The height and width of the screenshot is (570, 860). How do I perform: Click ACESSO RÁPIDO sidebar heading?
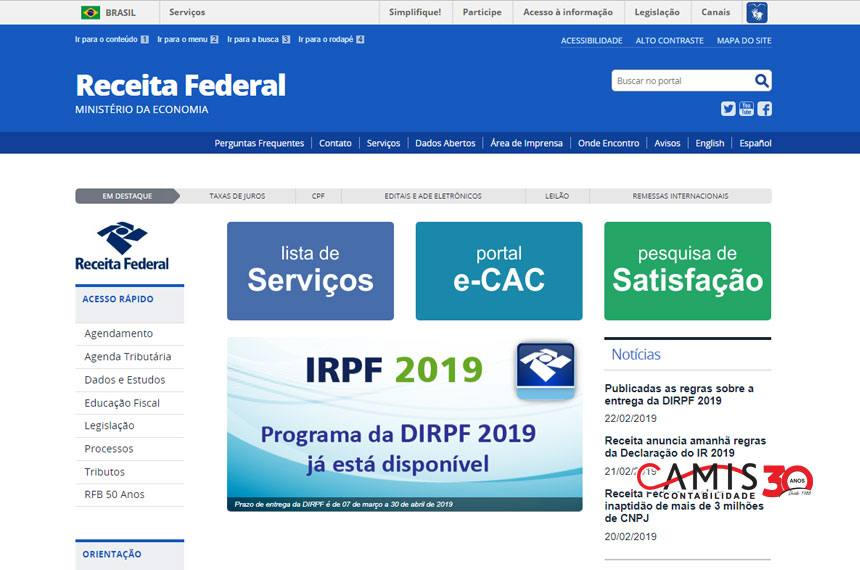(118, 299)
